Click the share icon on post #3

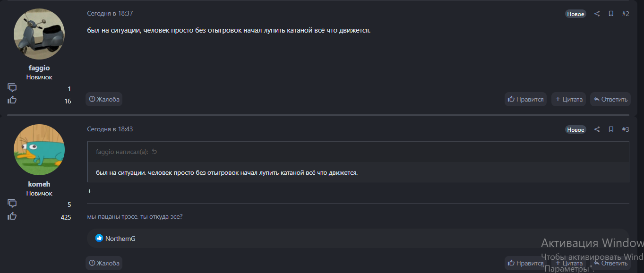click(x=597, y=129)
